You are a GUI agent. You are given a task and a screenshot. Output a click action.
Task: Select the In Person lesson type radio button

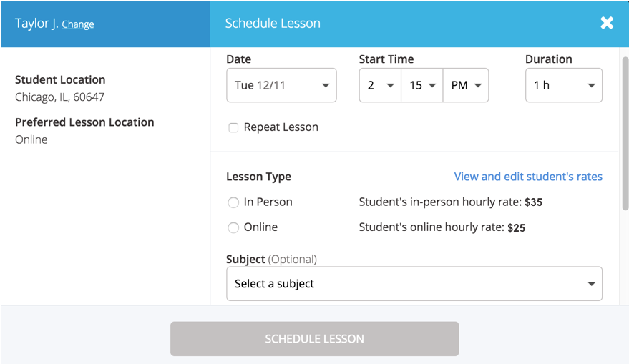[233, 202]
